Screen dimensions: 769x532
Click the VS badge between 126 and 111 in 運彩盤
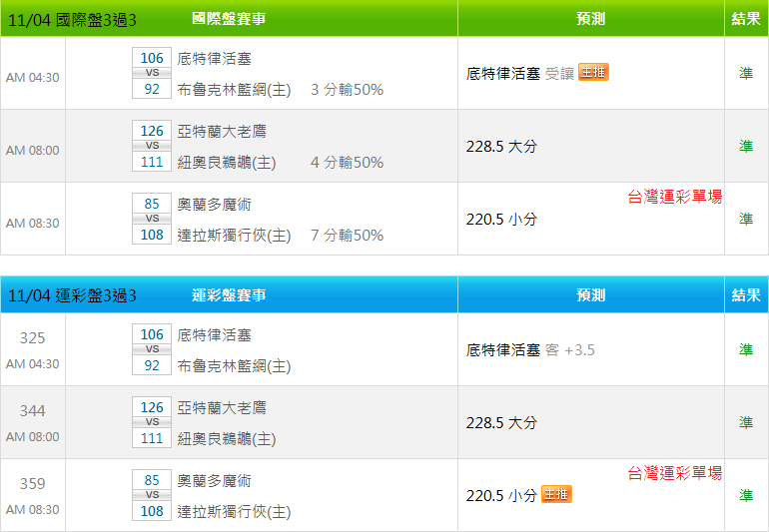(152, 422)
